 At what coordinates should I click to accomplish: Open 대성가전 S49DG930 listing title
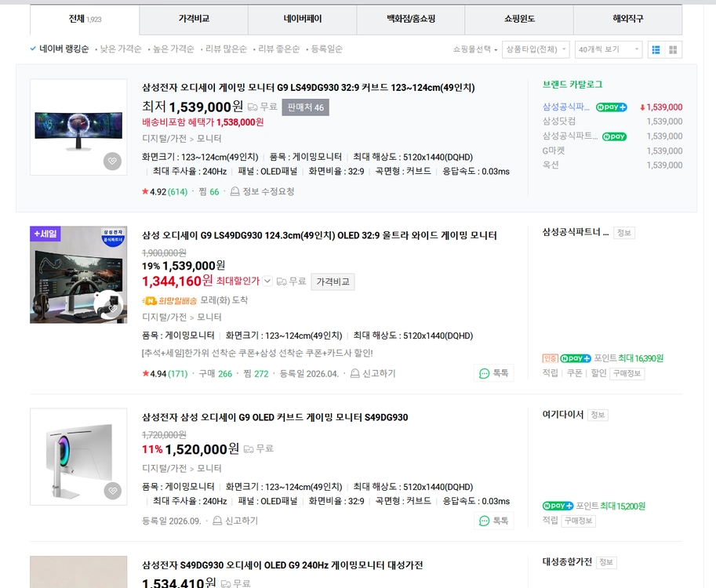click(x=282, y=565)
